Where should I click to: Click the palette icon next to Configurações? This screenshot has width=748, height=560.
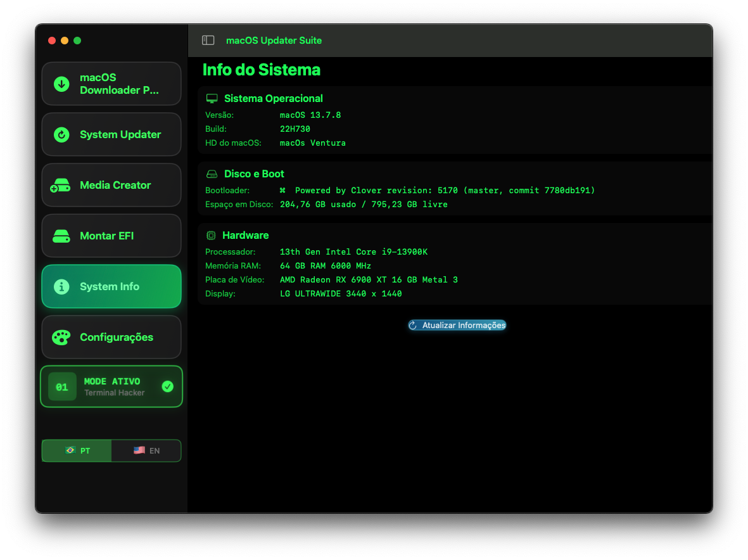61,337
